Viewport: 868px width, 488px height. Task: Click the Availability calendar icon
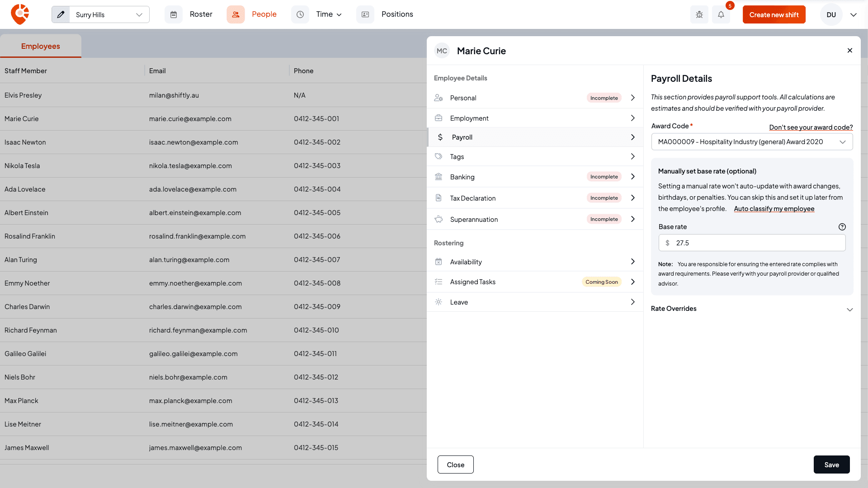click(439, 262)
